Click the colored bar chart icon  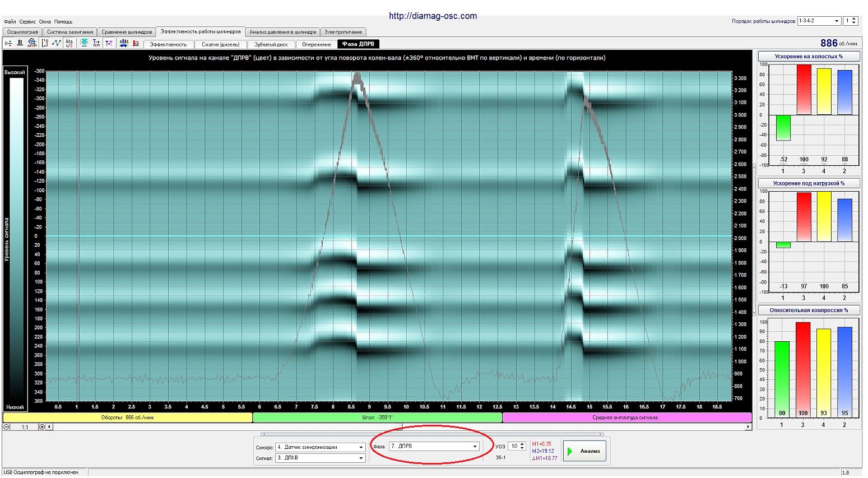[x=124, y=43]
